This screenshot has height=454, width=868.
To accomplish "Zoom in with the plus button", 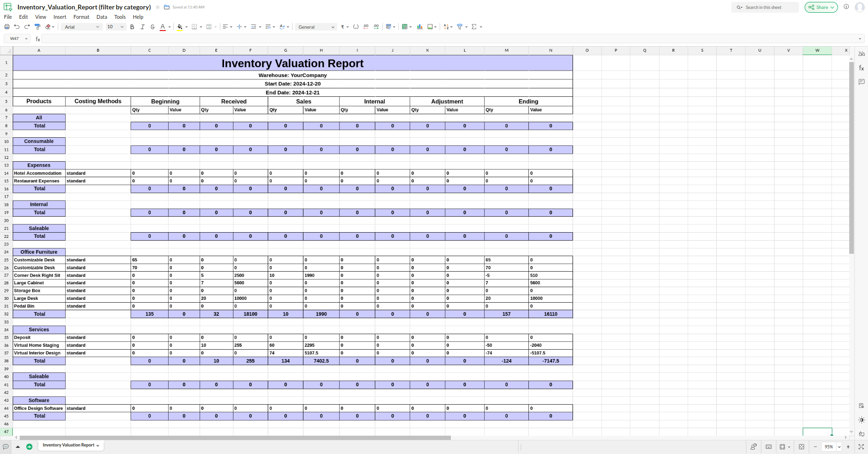I will pyautogui.click(x=848, y=446).
